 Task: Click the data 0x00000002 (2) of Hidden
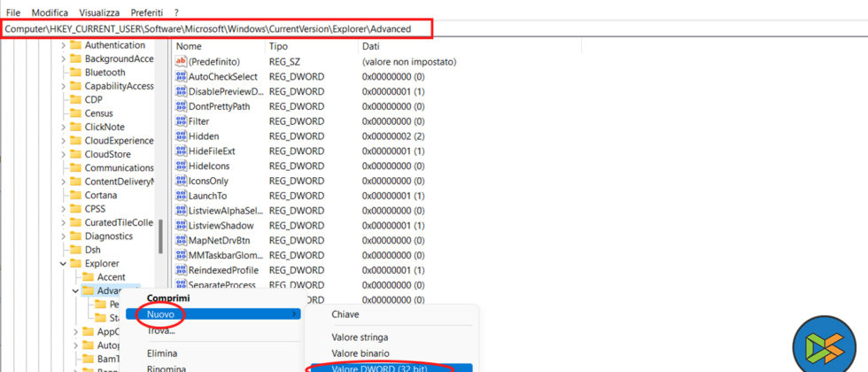click(x=393, y=136)
